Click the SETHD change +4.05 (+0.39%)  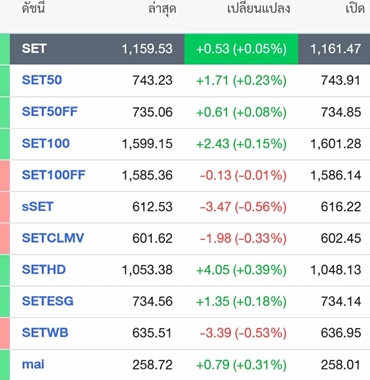pyautogui.click(x=241, y=270)
